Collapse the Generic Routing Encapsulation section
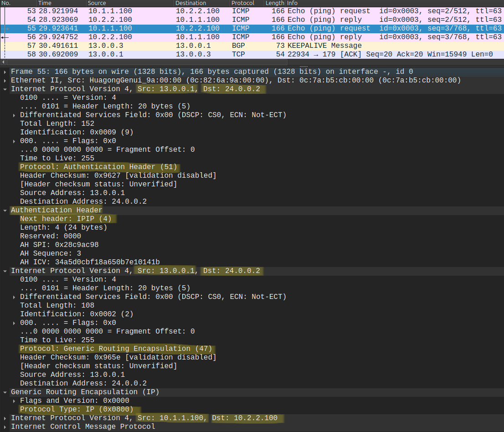504x432 pixels. [5, 392]
